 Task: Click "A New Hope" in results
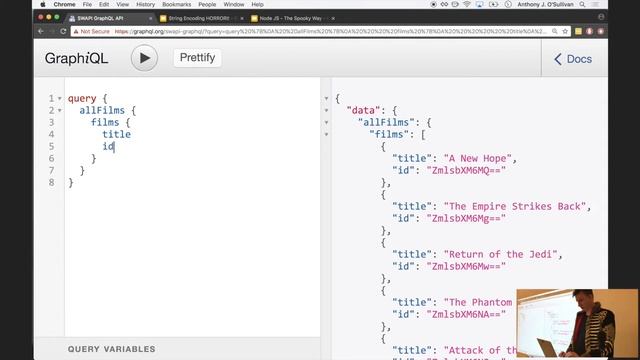(x=478, y=158)
